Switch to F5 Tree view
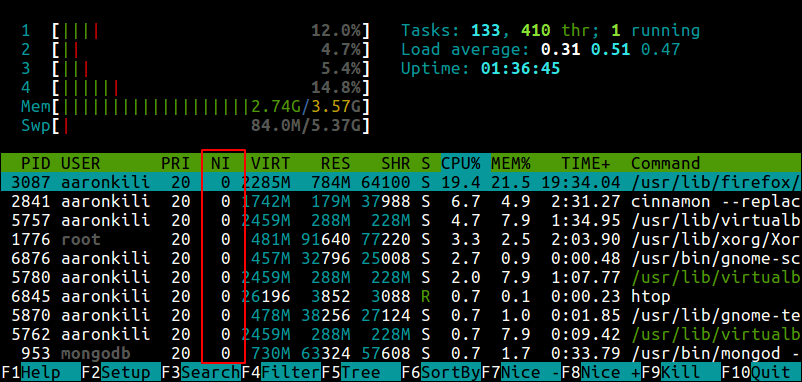 pos(361,373)
